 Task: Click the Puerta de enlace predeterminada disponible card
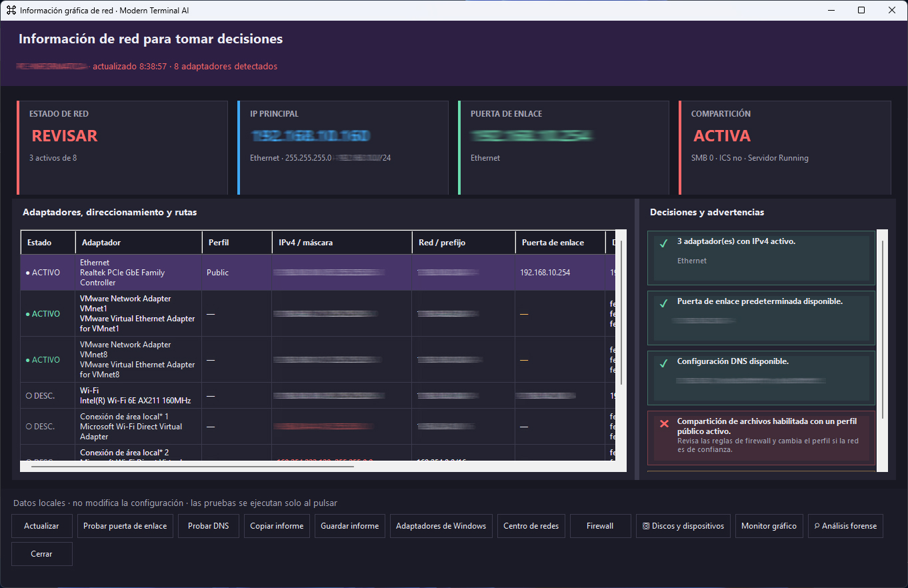pos(761,318)
